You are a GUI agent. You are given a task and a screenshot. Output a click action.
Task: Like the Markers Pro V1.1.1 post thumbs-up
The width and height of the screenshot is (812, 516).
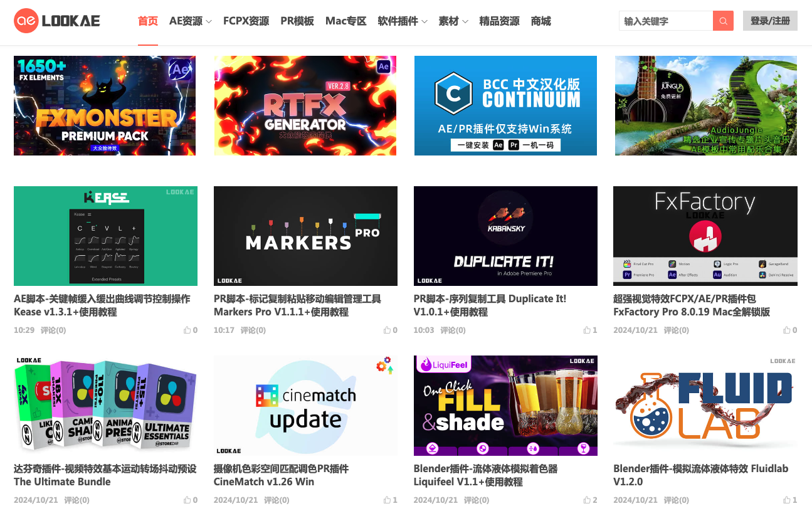(387, 330)
